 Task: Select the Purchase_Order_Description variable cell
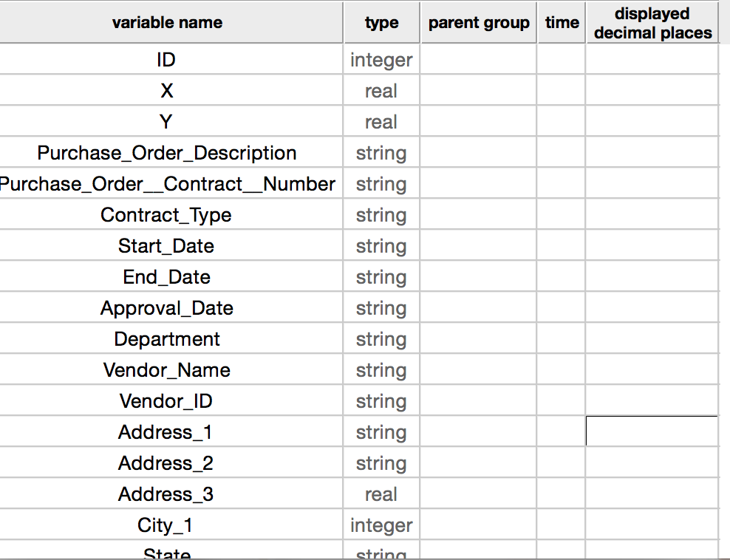[x=167, y=153]
